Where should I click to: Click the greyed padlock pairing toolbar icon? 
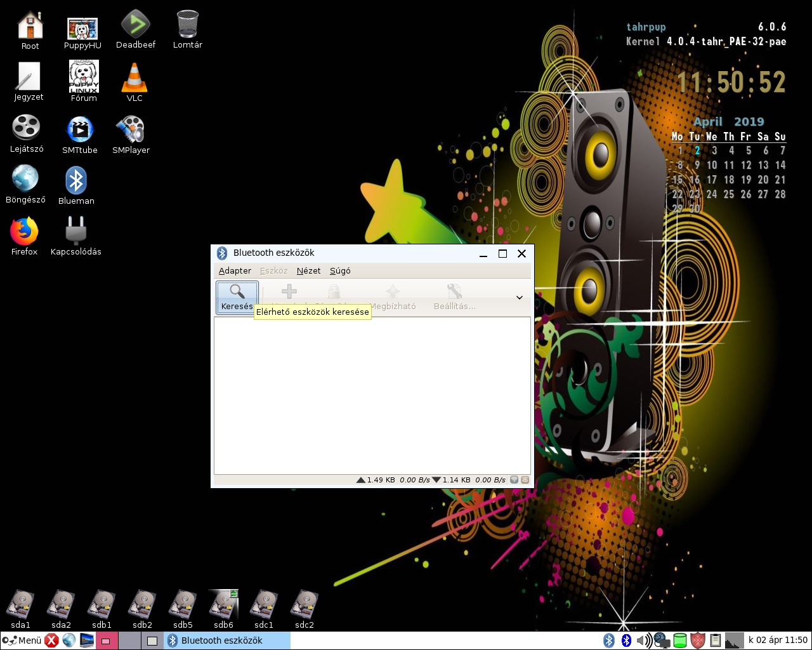[x=334, y=292]
